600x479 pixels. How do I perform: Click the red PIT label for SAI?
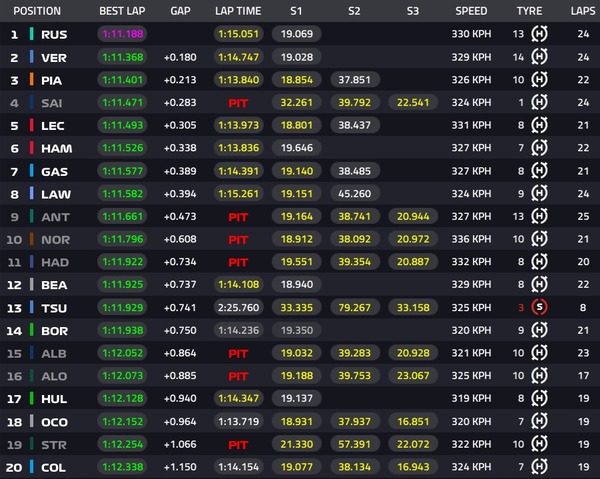tap(238, 103)
